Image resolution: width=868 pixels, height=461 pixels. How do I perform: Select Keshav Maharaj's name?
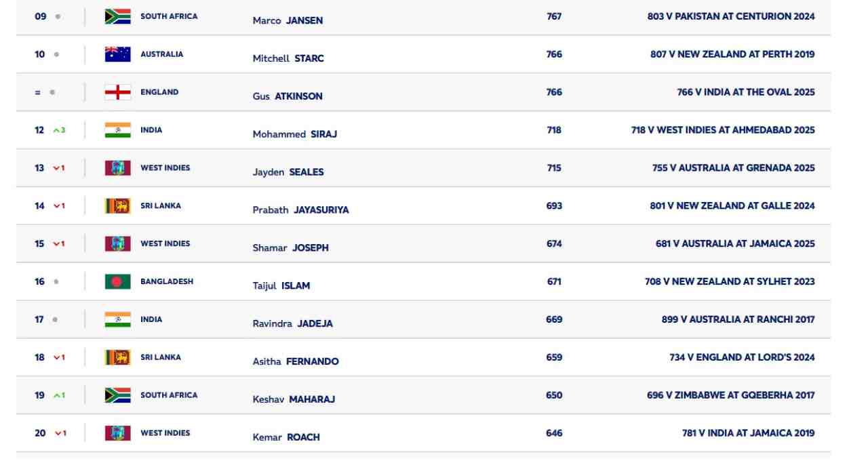(x=294, y=399)
